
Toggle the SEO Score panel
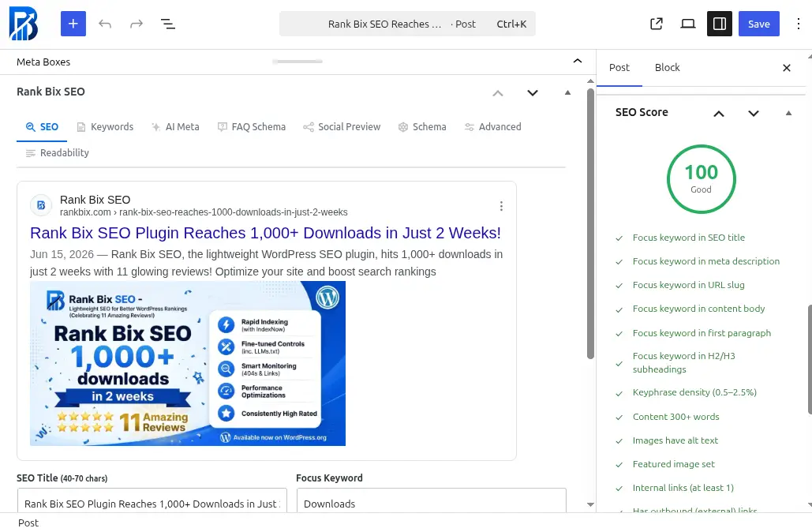click(x=788, y=113)
